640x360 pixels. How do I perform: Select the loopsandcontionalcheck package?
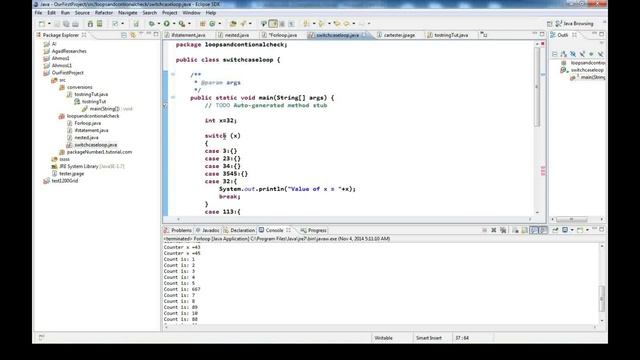pyautogui.click(x=93, y=116)
